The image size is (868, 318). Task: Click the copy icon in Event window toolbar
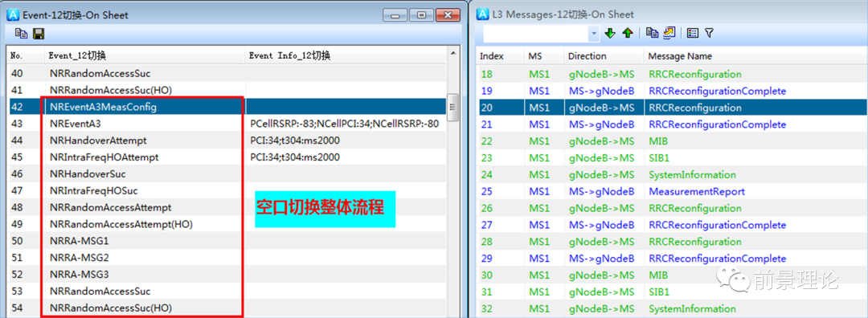coord(22,34)
